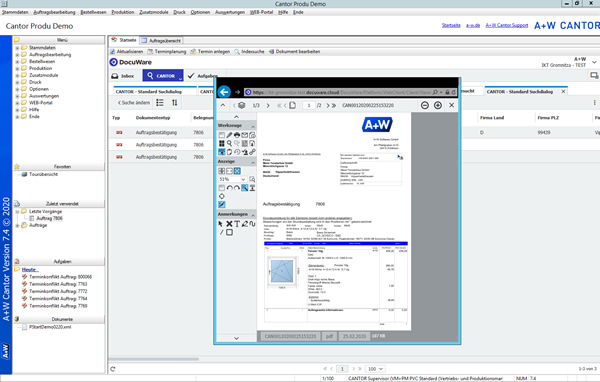Collapse the Werkzeuge section

pyautogui.click(x=253, y=126)
